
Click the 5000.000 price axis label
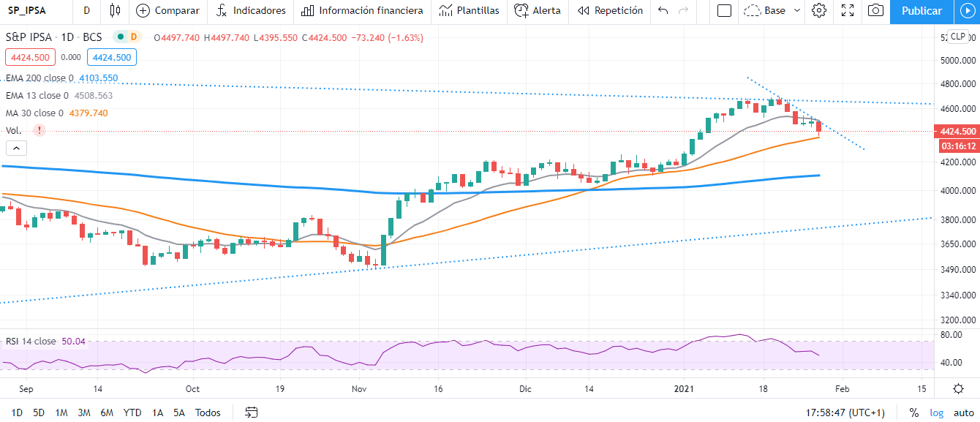[x=959, y=60]
